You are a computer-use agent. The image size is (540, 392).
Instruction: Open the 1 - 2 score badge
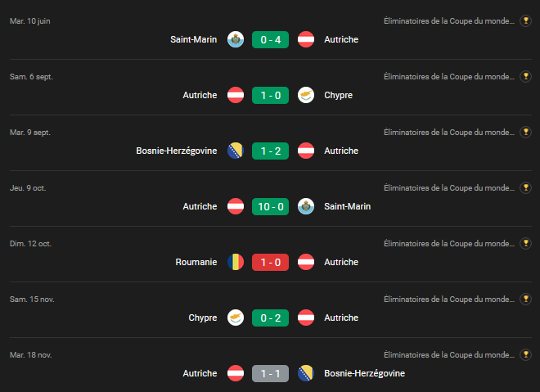tap(270, 151)
